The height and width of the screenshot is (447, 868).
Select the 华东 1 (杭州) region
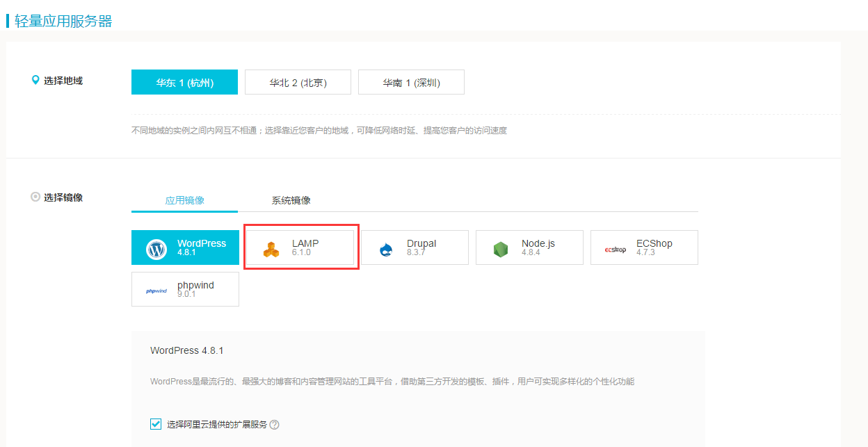184,82
